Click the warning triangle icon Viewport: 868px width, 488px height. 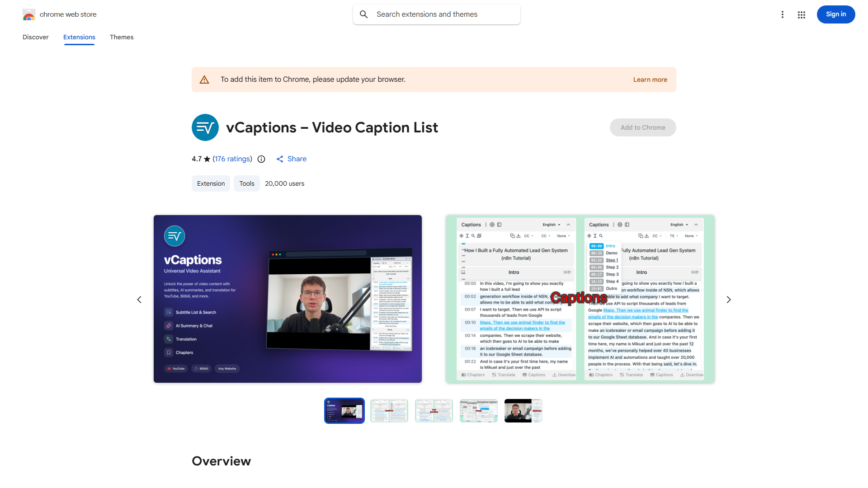click(x=204, y=80)
